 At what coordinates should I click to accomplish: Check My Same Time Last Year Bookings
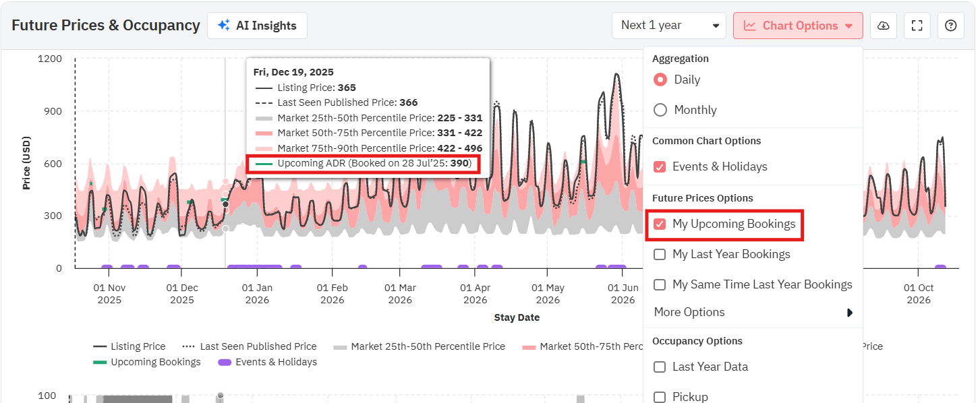pyautogui.click(x=660, y=284)
